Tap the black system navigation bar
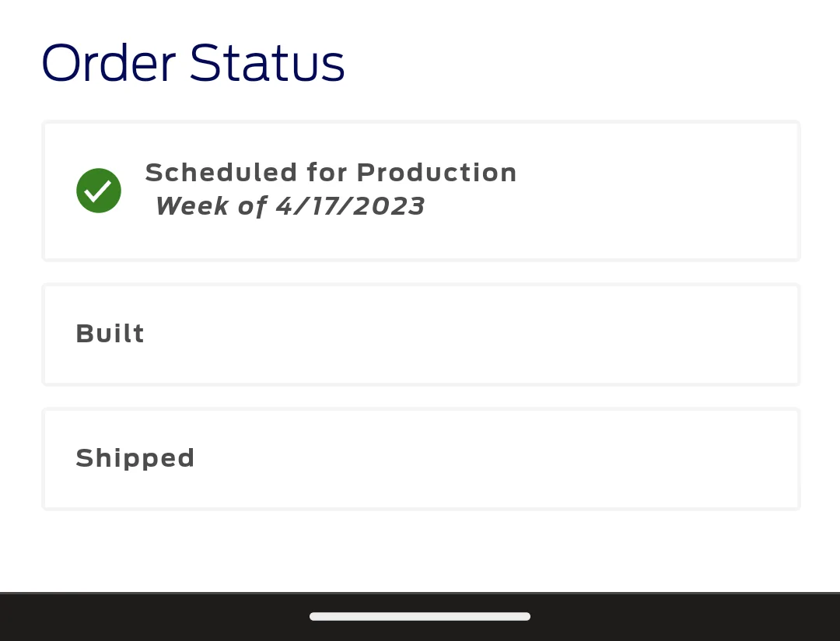Image resolution: width=840 pixels, height=641 pixels. coord(420,616)
